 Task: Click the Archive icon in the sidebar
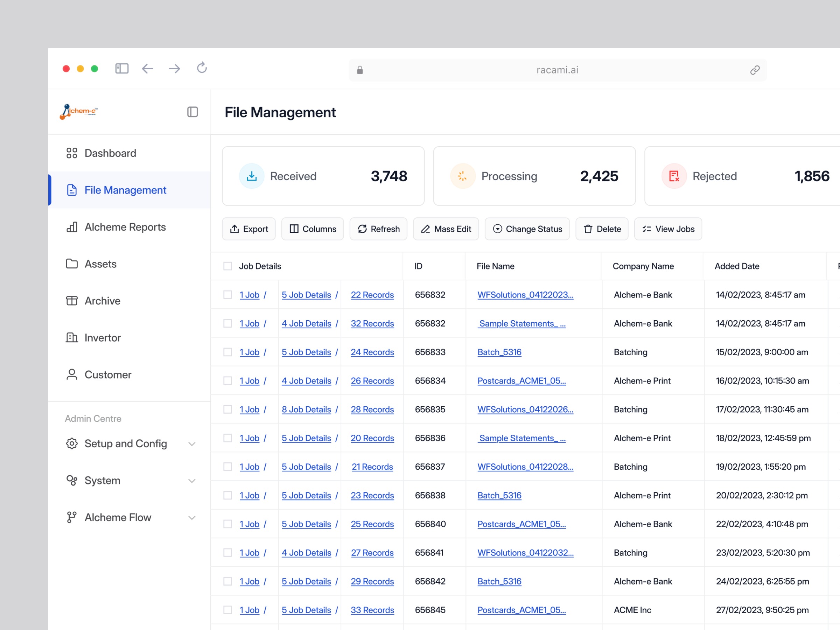[x=72, y=300]
